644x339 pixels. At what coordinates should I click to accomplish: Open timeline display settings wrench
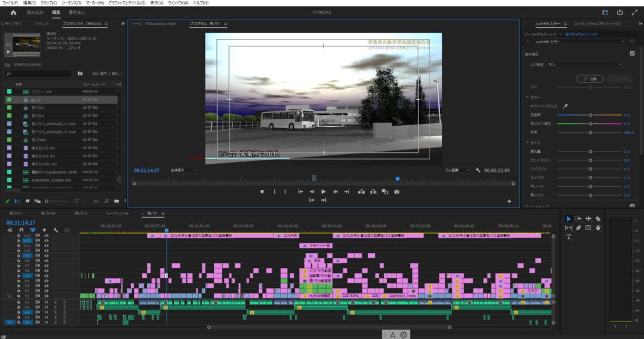[55, 230]
